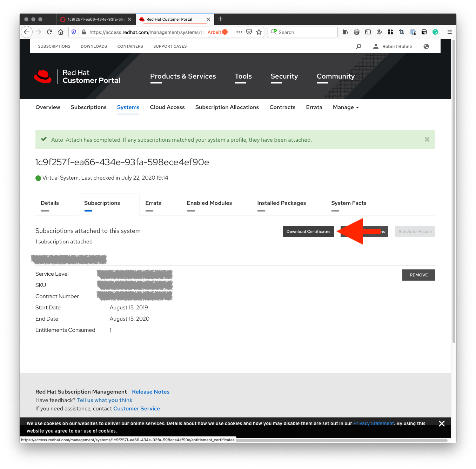Go to the browser home page
The height and width of the screenshot is (469, 476).
coord(61,32)
